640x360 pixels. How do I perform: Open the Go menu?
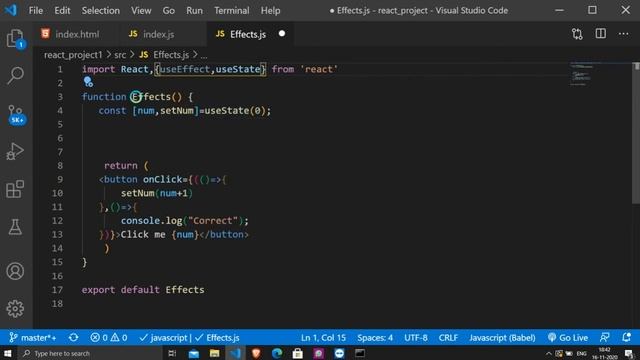[x=169, y=10]
